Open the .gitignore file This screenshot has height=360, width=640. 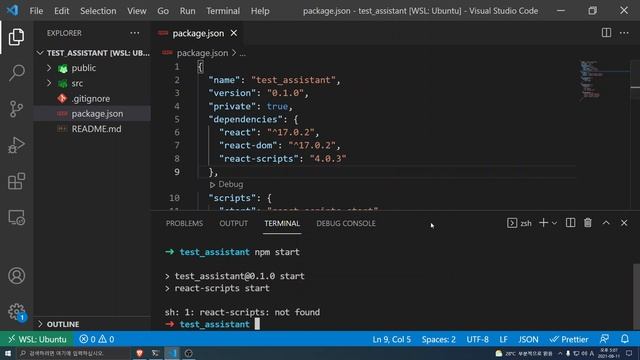92,98
